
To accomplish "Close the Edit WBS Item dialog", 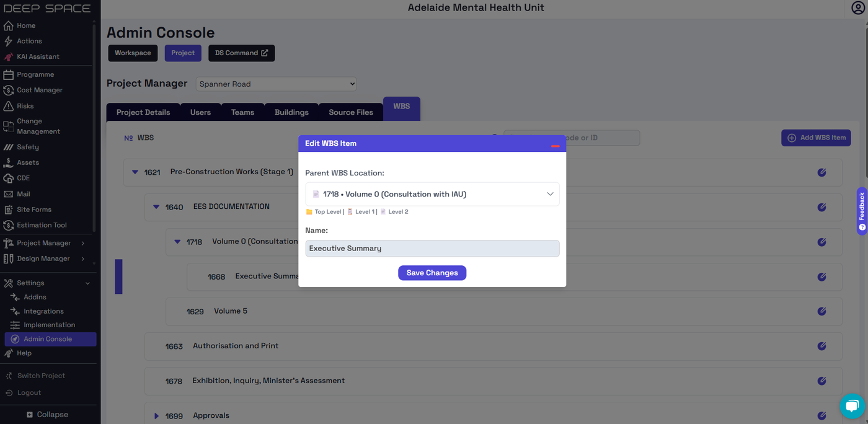I will 556,146.
